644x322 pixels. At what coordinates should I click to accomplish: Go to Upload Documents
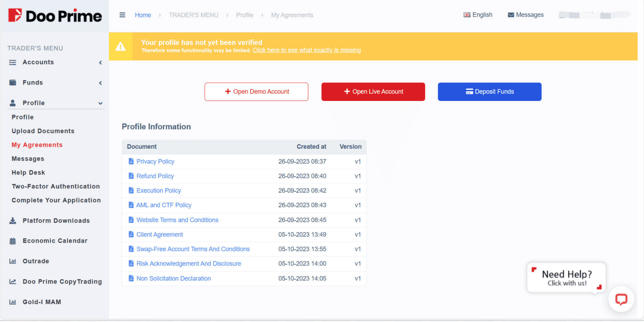(x=43, y=131)
